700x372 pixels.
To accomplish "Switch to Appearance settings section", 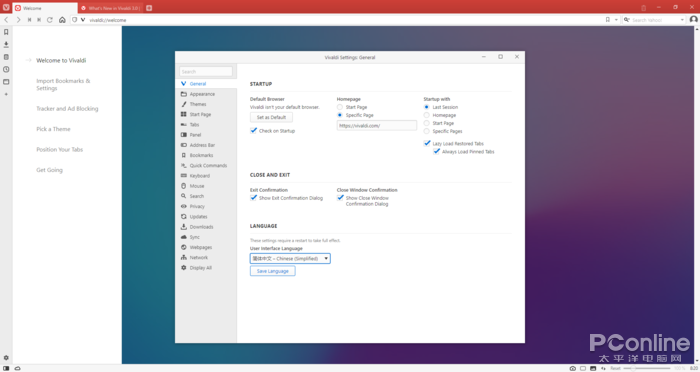I will click(202, 94).
